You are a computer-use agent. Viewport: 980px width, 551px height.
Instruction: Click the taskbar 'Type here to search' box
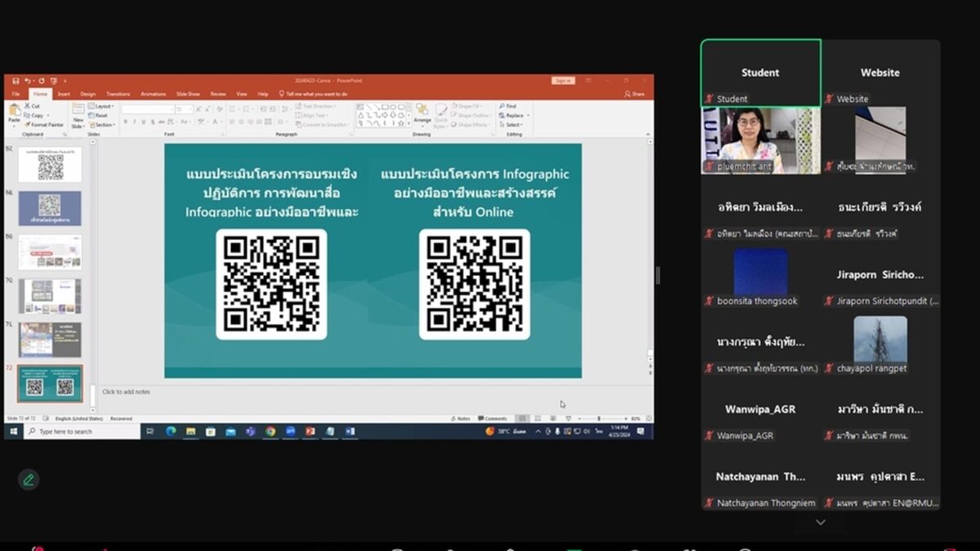tap(82, 431)
